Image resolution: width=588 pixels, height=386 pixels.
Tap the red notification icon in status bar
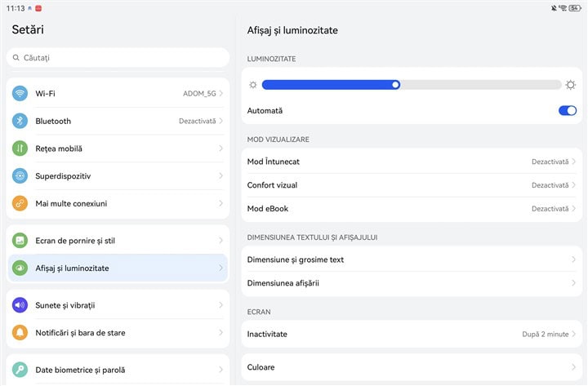point(38,8)
